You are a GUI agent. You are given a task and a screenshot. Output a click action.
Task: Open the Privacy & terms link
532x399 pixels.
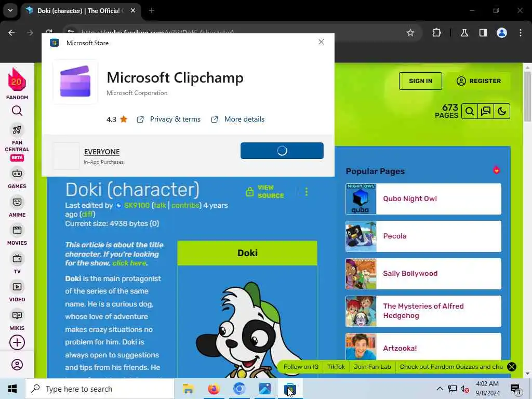(x=175, y=119)
